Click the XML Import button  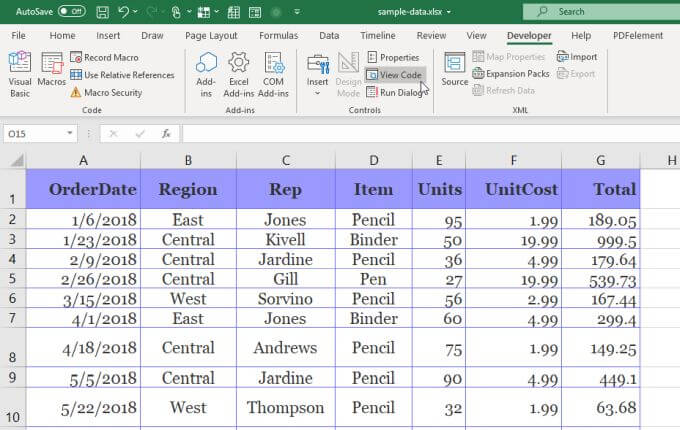[x=577, y=57]
